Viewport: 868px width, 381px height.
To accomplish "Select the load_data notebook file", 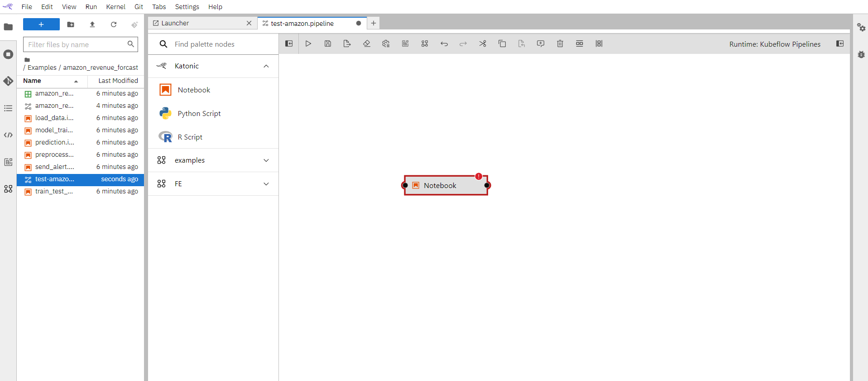I will tap(81, 118).
